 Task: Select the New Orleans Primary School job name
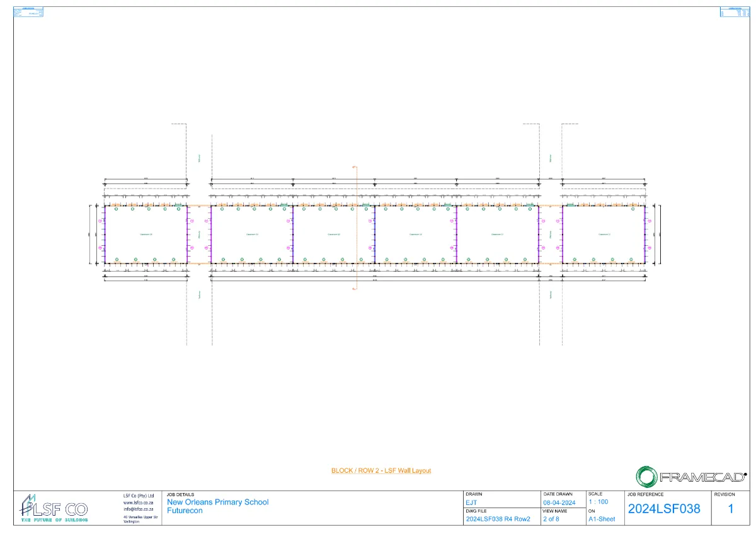217,502
